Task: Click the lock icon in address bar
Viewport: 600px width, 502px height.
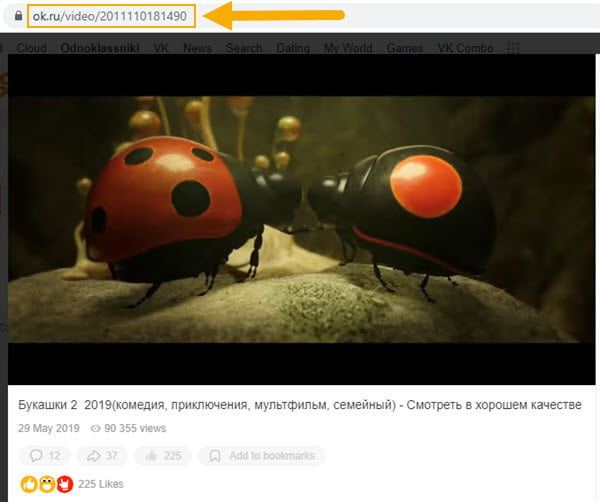Action: [18, 16]
